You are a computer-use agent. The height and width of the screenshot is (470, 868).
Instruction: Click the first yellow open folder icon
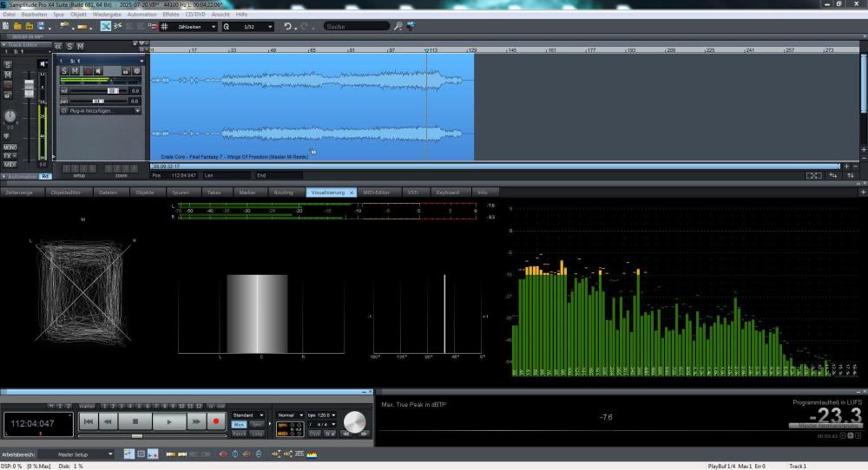[17, 26]
